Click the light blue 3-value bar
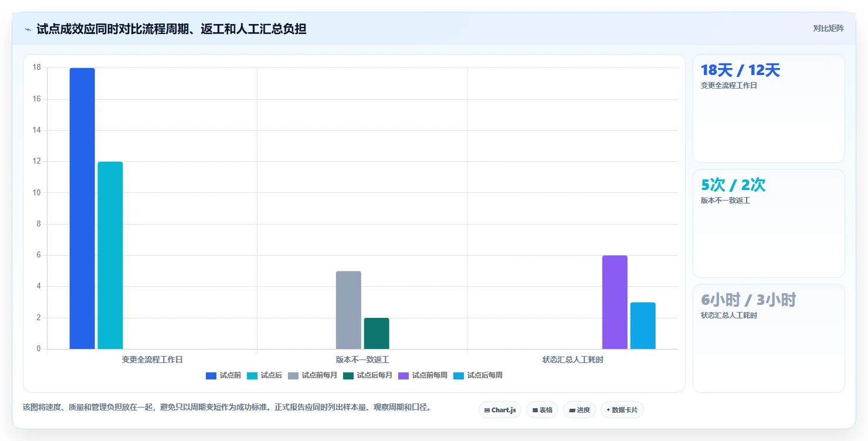Screen dimensions: 868x441 (643, 325)
